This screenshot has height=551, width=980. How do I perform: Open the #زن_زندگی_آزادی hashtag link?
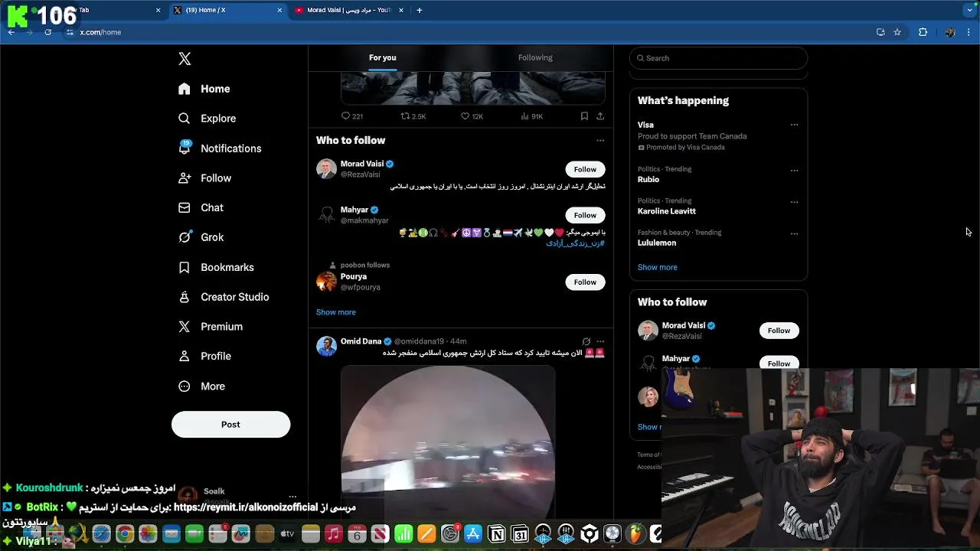[575, 243]
